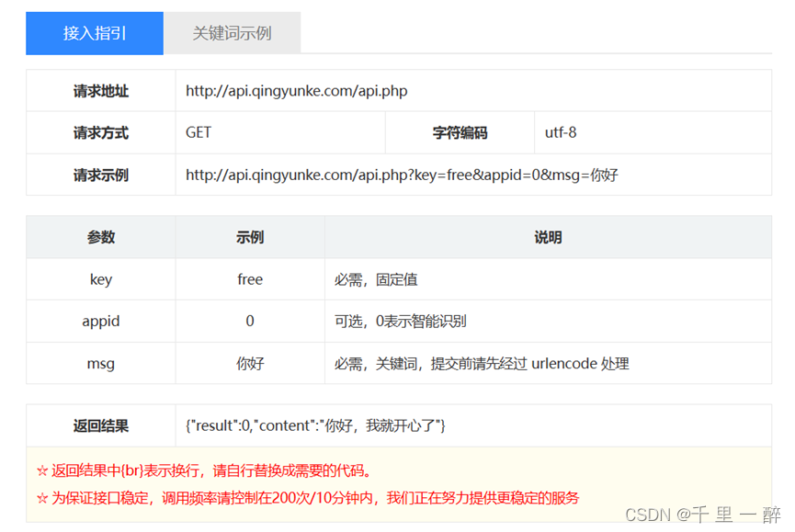Click the msg example value 你好
Screen dimensions: 795x532
(249, 363)
